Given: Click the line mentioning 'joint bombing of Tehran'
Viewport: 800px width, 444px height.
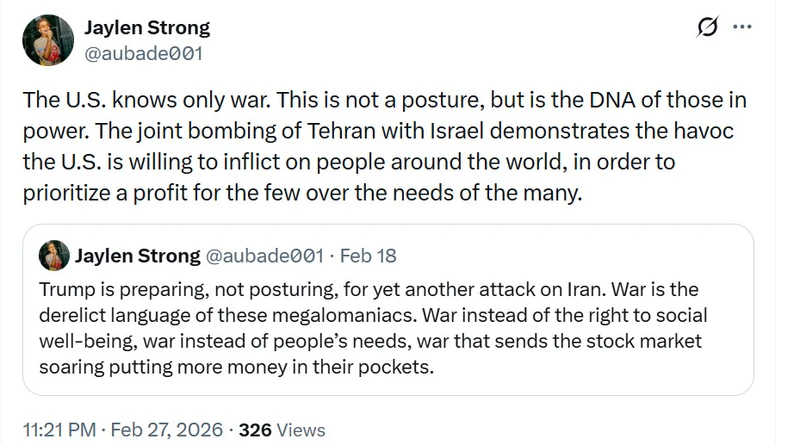Looking at the screenshot, I should pyautogui.click(x=378, y=131).
